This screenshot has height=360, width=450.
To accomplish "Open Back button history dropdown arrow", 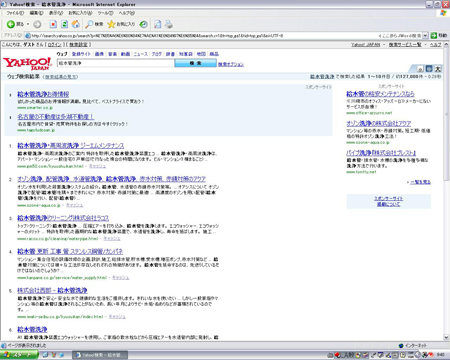I will pyautogui.click(x=28, y=24).
